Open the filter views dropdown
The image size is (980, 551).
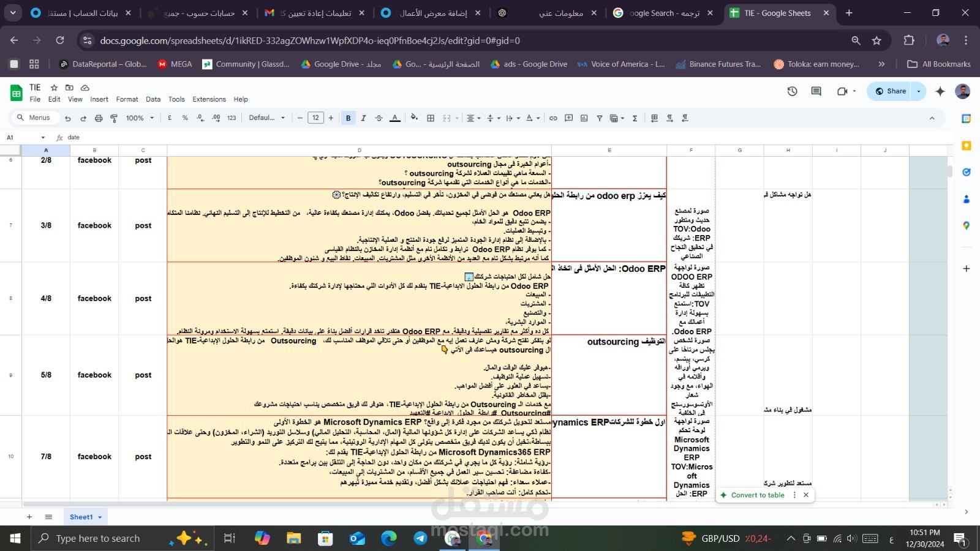pos(617,118)
